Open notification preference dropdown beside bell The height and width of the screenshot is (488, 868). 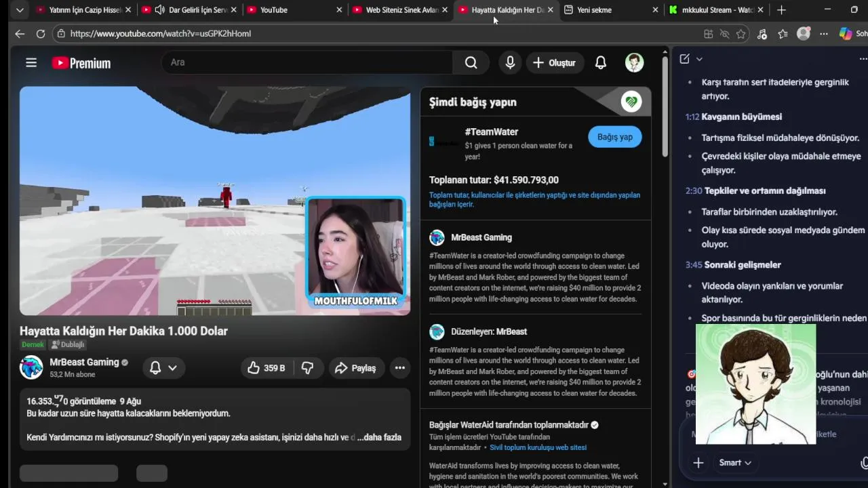point(172,368)
